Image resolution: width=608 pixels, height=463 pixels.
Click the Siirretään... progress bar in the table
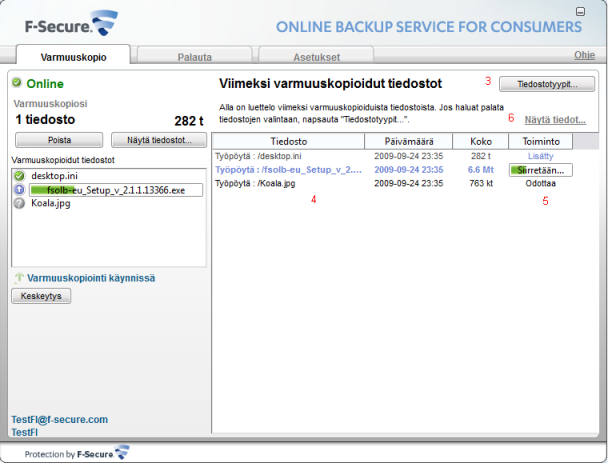pyautogui.click(x=541, y=170)
